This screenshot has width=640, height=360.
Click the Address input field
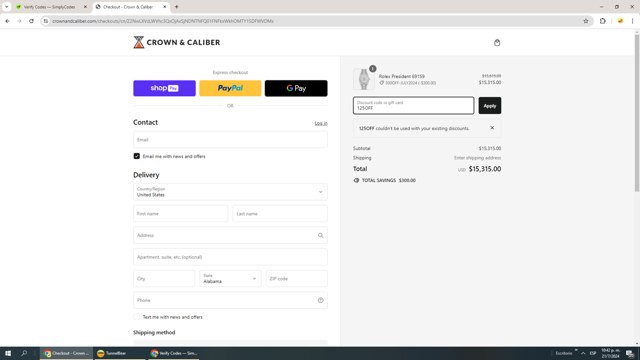[x=230, y=235]
